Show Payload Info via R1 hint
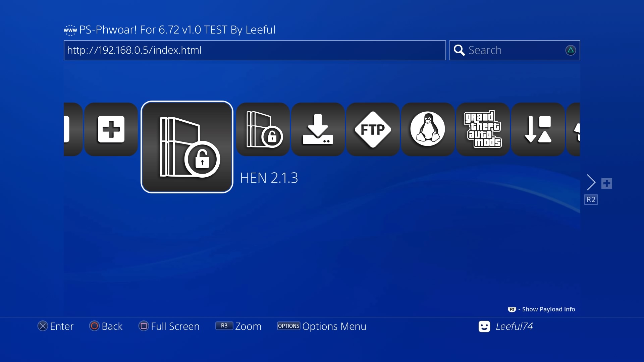This screenshot has height=362, width=644. [x=541, y=309]
